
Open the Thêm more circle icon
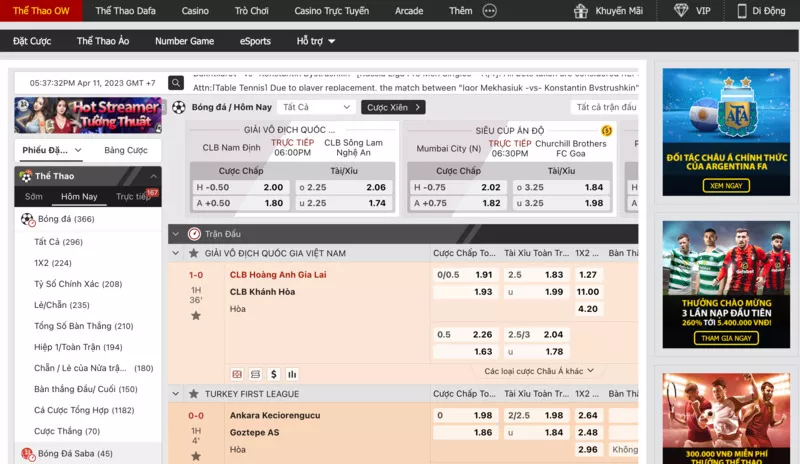pyautogui.click(x=489, y=11)
